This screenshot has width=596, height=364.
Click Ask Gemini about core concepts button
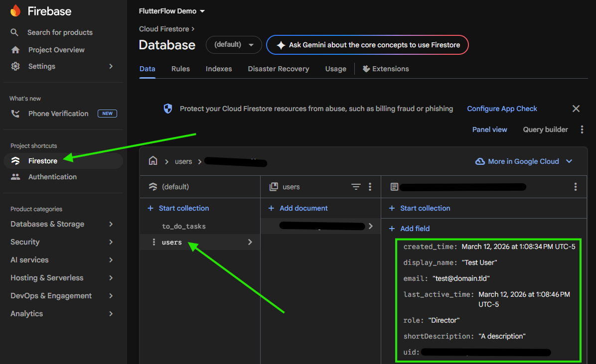pos(368,45)
